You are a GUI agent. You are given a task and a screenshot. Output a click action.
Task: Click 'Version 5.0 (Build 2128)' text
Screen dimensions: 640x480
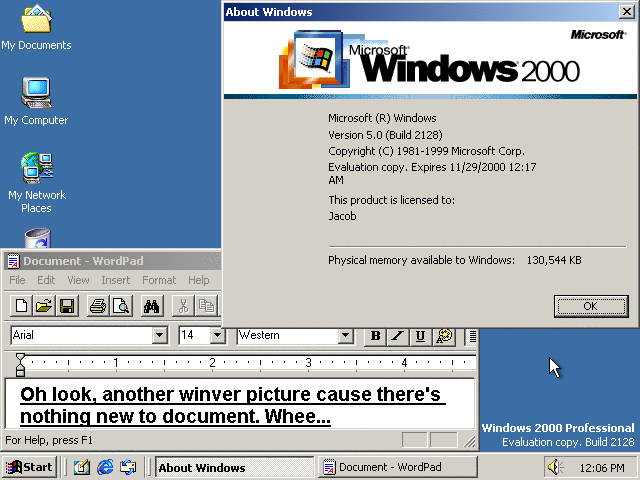click(385, 135)
